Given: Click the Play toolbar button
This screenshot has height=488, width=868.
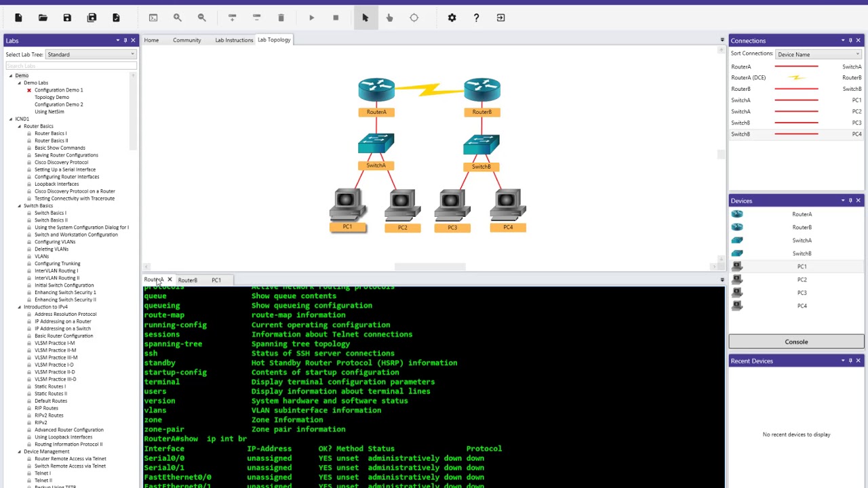Looking at the screenshot, I should click(311, 18).
